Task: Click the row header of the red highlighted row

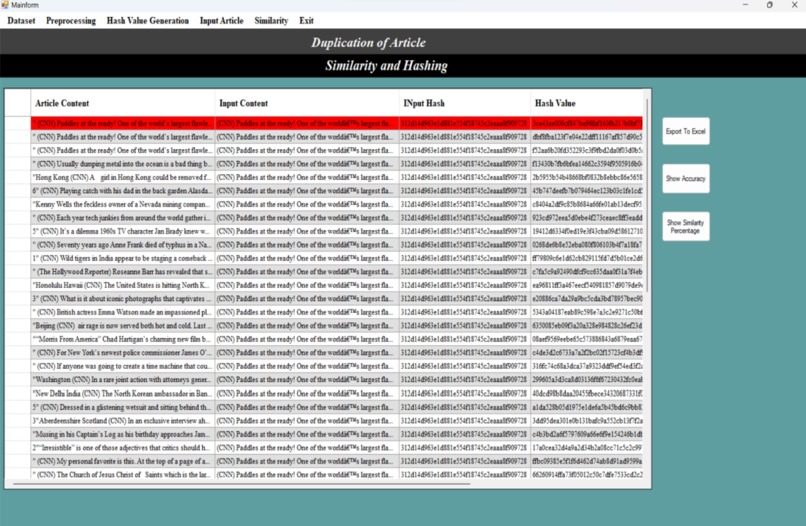Action: (x=17, y=123)
